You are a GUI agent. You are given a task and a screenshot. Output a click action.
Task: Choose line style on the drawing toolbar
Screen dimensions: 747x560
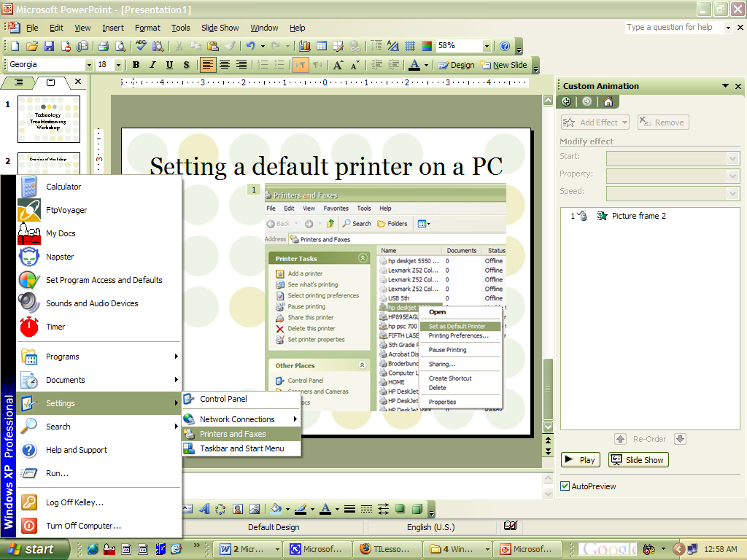point(349,509)
